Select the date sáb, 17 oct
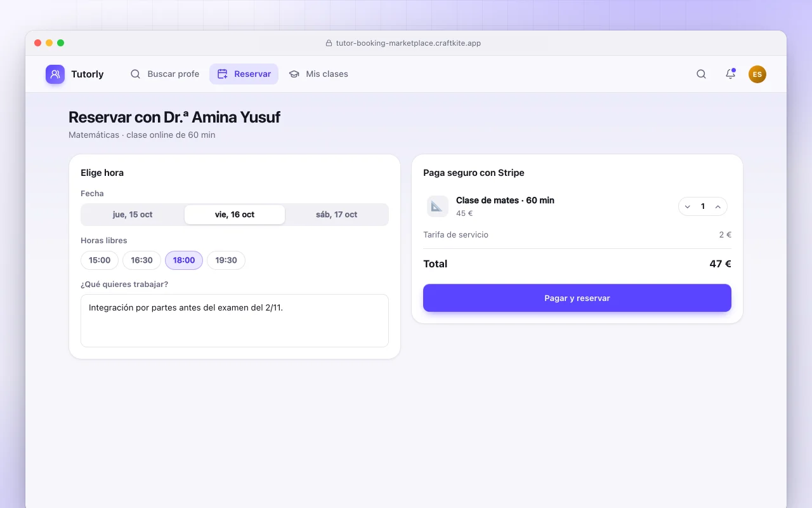Image resolution: width=812 pixels, height=508 pixels. click(x=336, y=215)
